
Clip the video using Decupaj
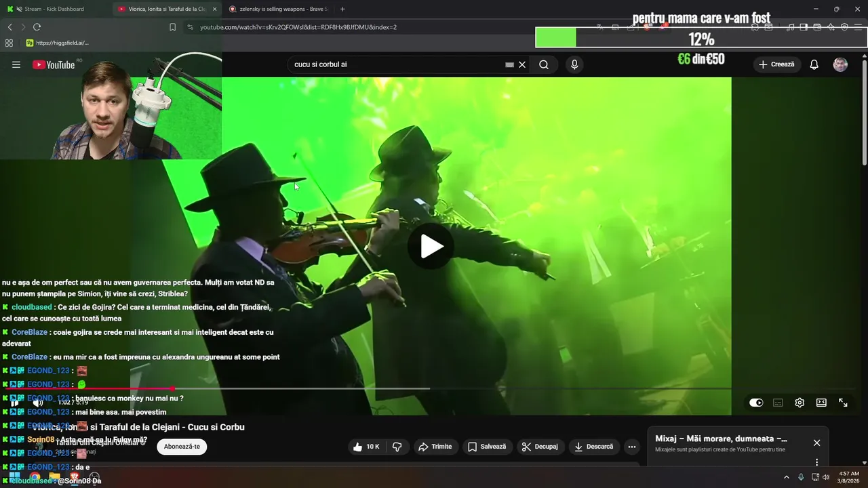[x=540, y=447]
